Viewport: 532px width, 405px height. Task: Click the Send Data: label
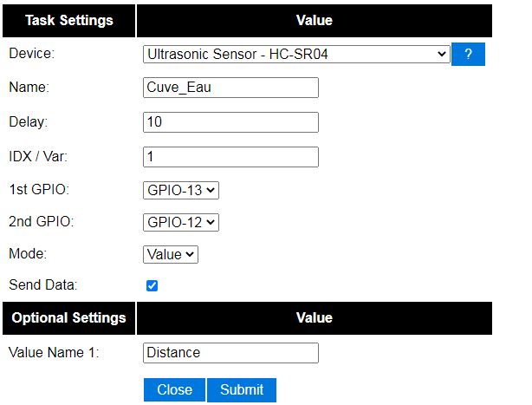[x=43, y=284]
